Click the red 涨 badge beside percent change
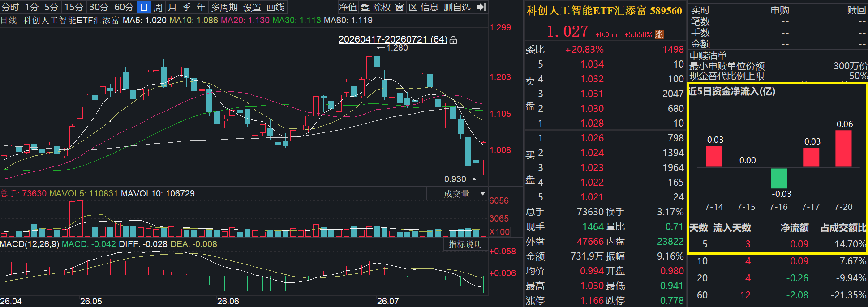 (x=659, y=34)
